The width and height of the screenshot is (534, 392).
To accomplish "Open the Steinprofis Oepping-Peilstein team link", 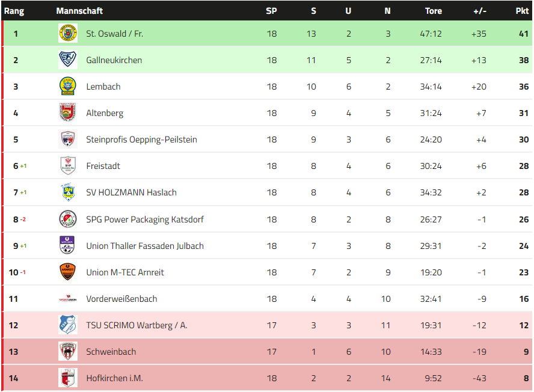I will [x=141, y=139].
